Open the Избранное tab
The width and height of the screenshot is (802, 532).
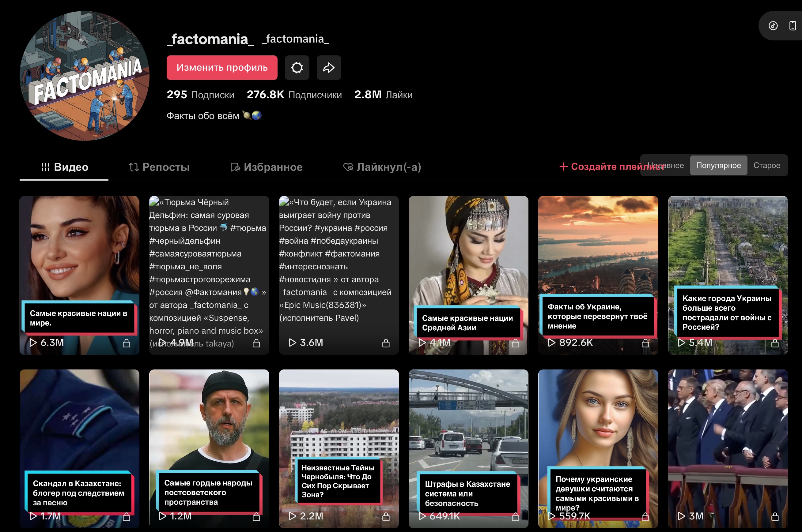click(266, 167)
